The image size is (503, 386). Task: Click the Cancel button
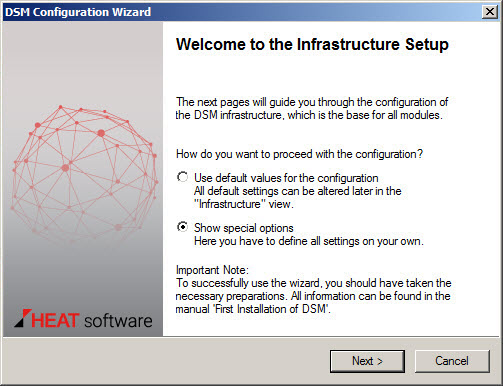point(452,361)
